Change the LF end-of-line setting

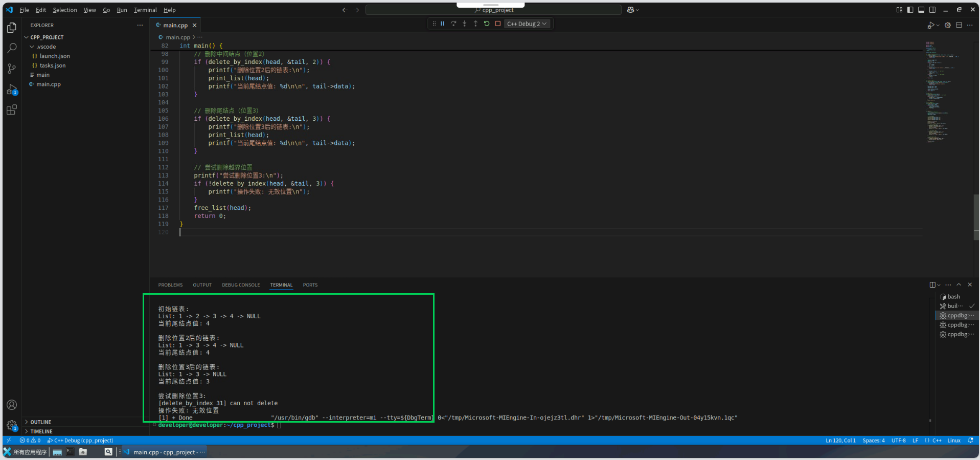915,441
